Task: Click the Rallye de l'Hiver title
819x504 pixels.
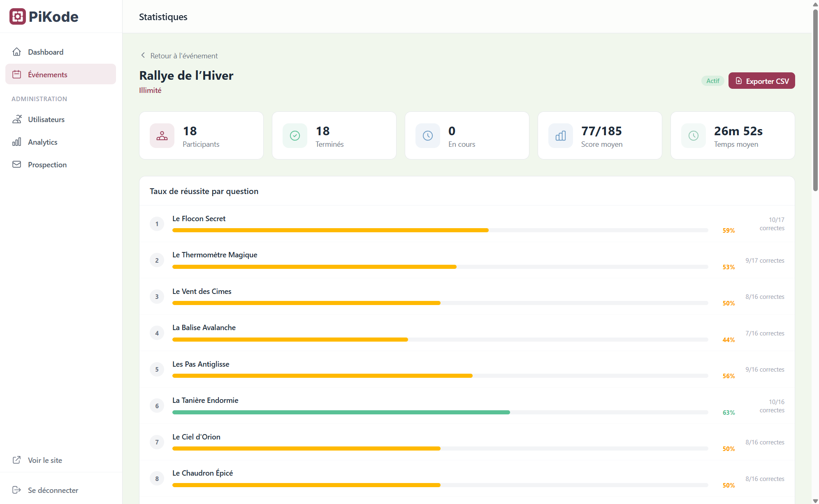Action: pyautogui.click(x=186, y=76)
